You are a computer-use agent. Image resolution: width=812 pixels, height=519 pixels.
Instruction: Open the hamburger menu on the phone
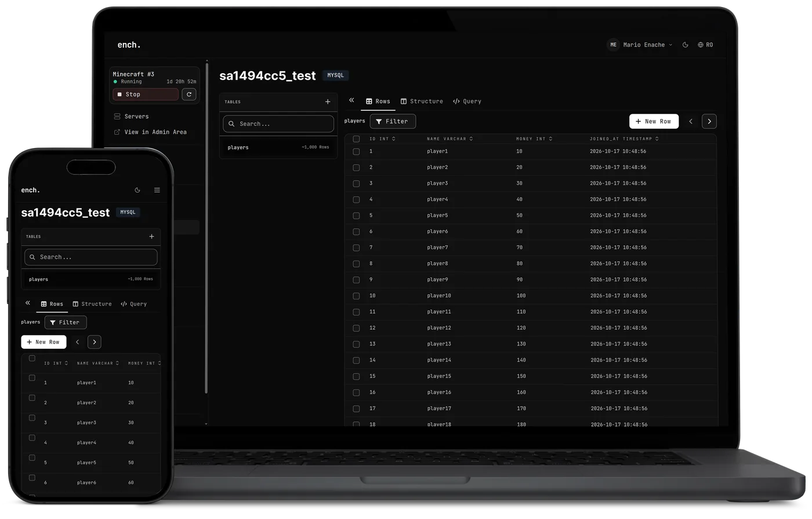(x=157, y=190)
